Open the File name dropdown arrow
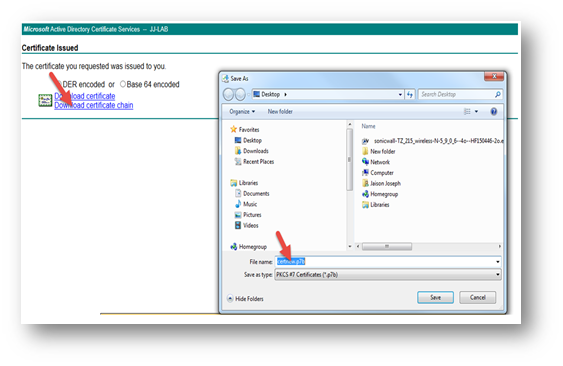Image resolution: width=563 pixels, height=366 pixels. (498, 261)
